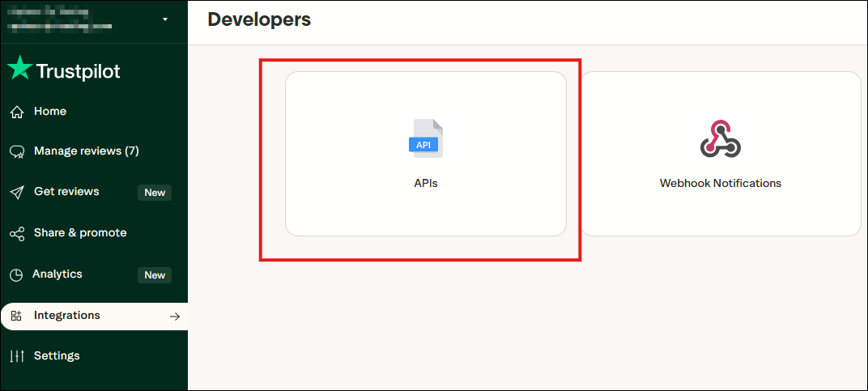Viewport: 868px width, 391px height.
Task: Select Integrations in sidebar
Action: (94, 317)
